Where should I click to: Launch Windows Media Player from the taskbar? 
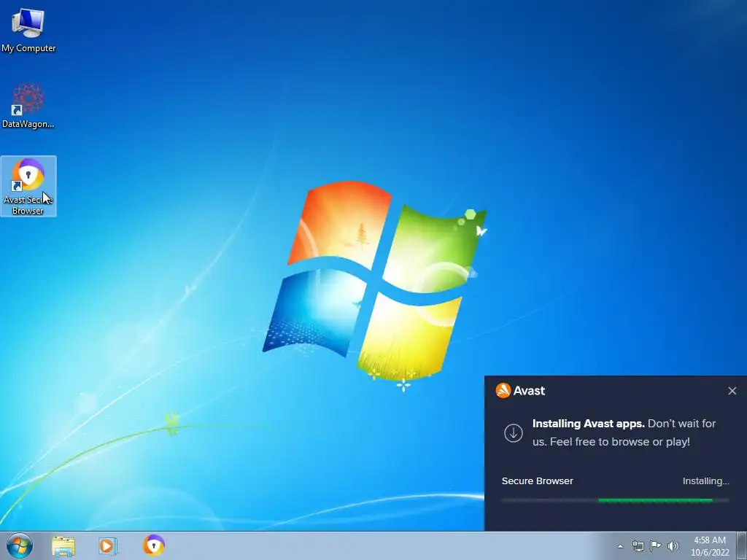[108, 545]
